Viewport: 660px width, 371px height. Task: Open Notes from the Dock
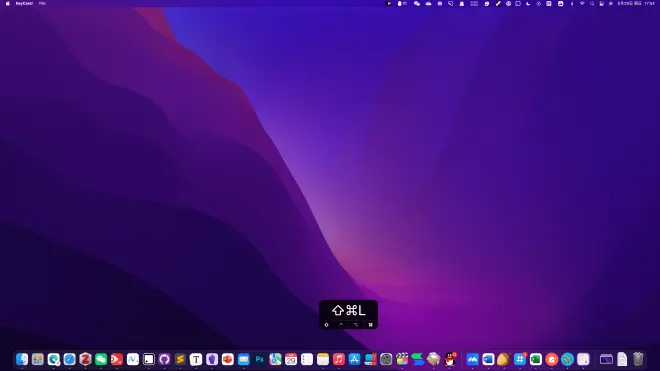click(323, 359)
